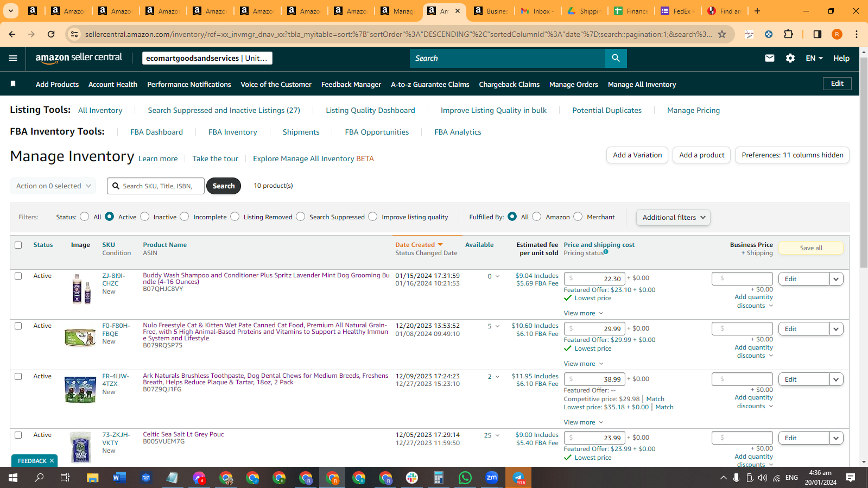The width and height of the screenshot is (868, 488).
Task: Open File Explorer from the taskbar
Action: coord(93,478)
